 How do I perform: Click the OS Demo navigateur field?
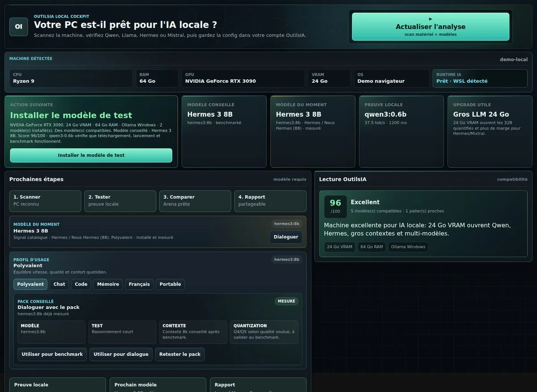(x=392, y=78)
